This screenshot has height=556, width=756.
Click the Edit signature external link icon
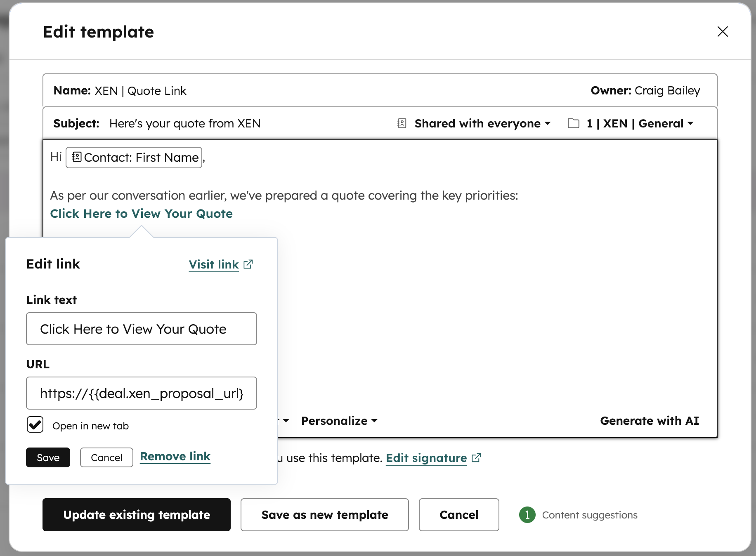point(476,458)
